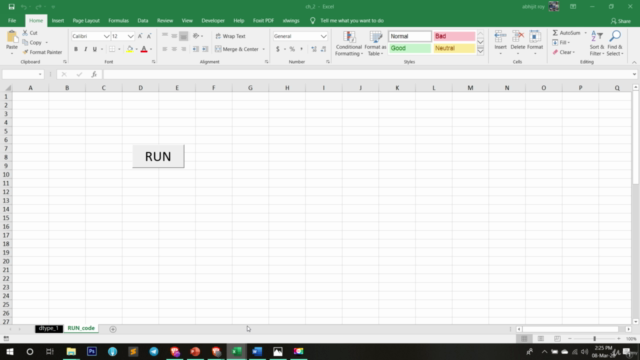Screen dimensions: 640x360
Task: Switch to the Developer tab
Action: 213,20
